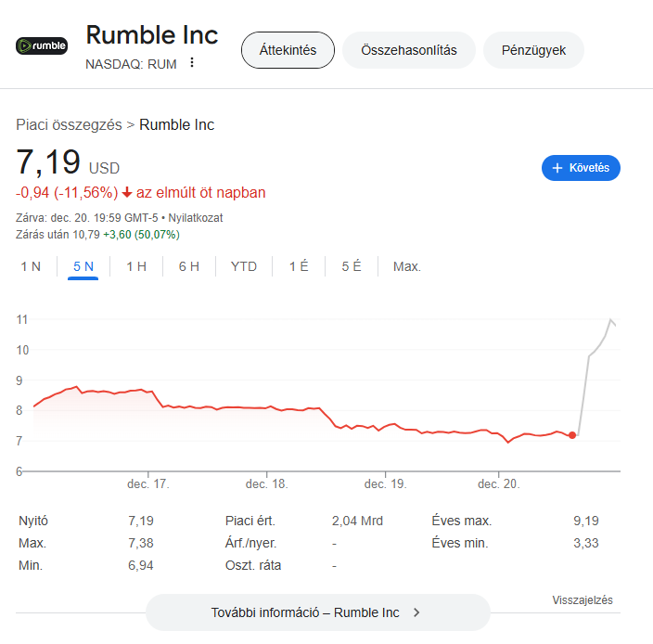Show the Max. chart range
653x644 pixels.
coord(407,266)
